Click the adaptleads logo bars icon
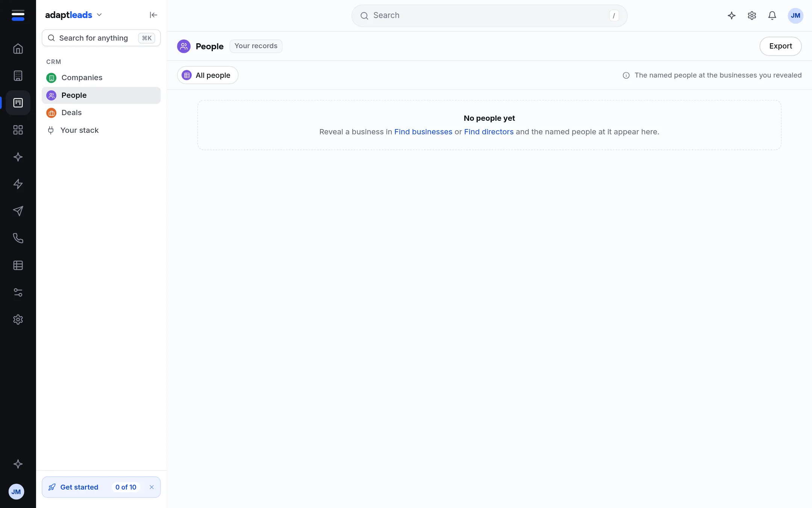812x508 pixels. tap(18, 15)
